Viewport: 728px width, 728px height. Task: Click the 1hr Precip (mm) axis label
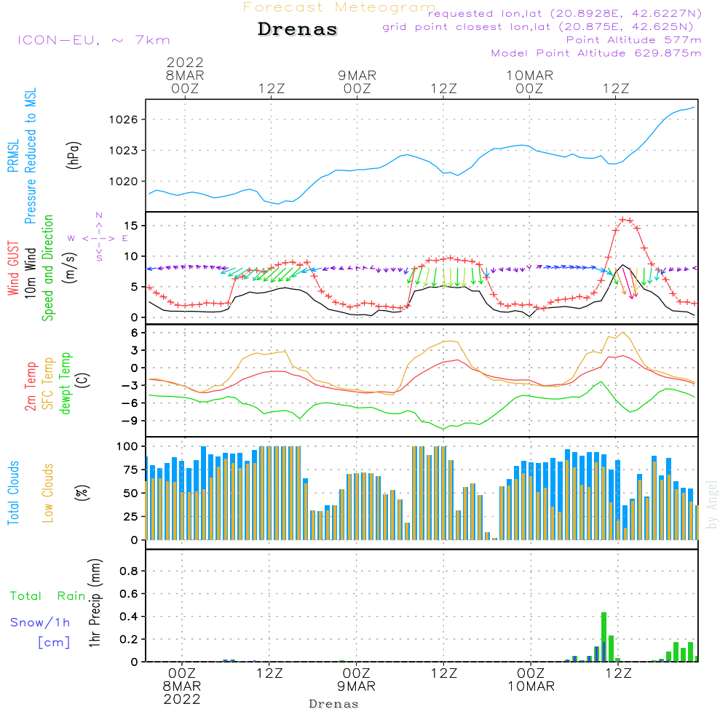95,603
